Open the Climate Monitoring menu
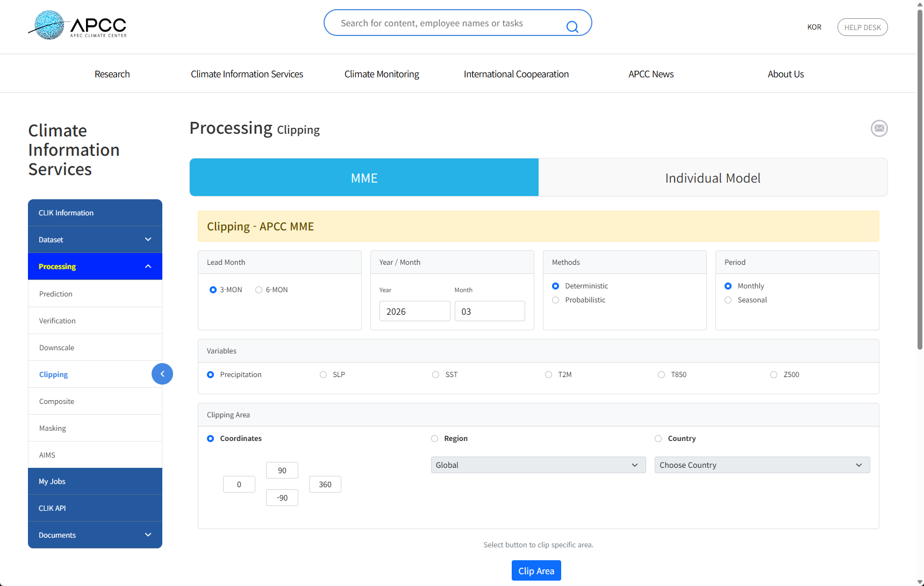924x586 pixels. click(382, 74)
